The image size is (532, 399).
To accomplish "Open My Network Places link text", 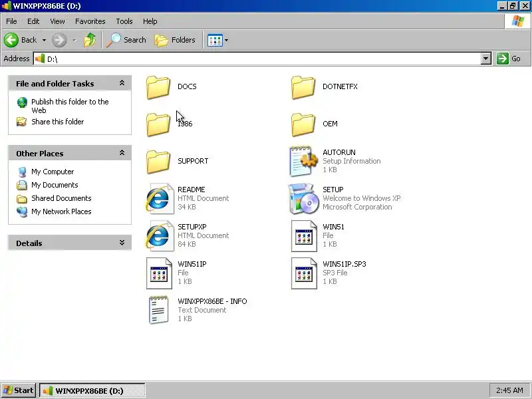I will point(61,211).
